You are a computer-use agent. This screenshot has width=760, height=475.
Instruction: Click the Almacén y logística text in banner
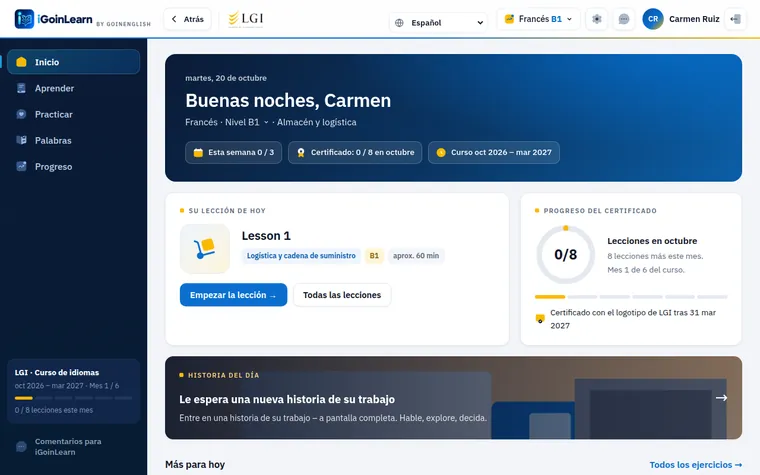pos(317,122)
